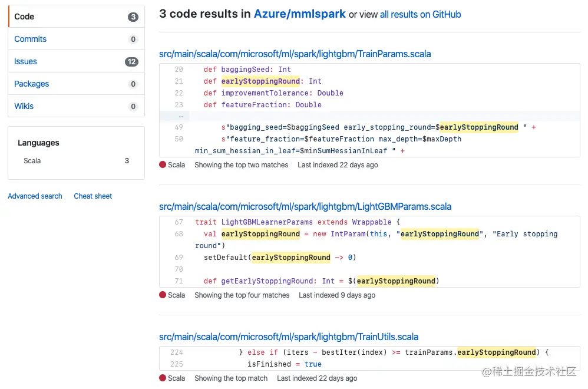Switch to the Issues results tab

(x=76, y=61)
